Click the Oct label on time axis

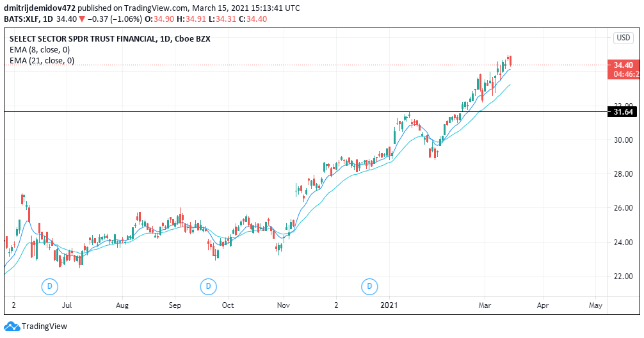[228, 305]
